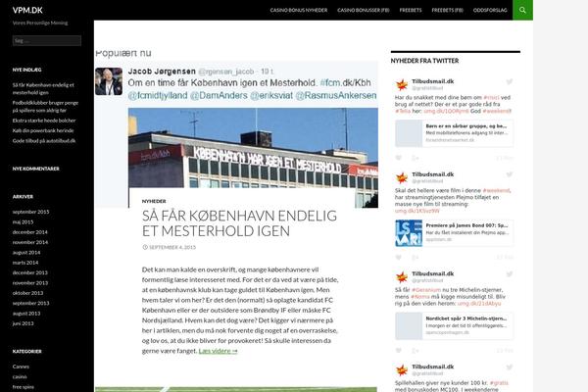Open the august 2014 archive
The image size is (588, 392).
[x=26, y=253]
